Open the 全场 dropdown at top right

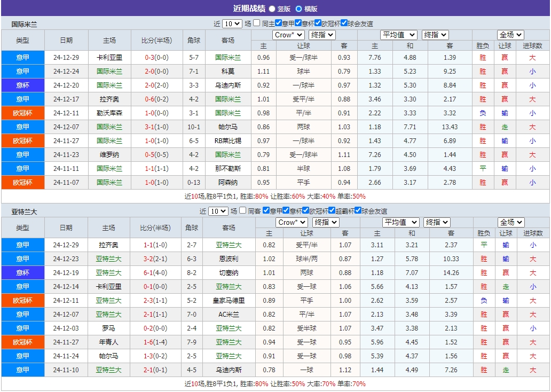pyautogui.click(x=510, y=35)
